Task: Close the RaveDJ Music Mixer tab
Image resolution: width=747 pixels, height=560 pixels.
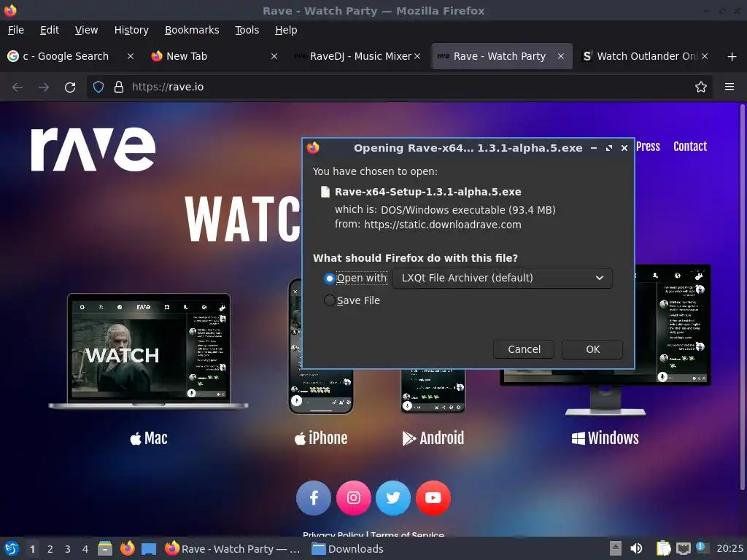Action: point(417,56)
